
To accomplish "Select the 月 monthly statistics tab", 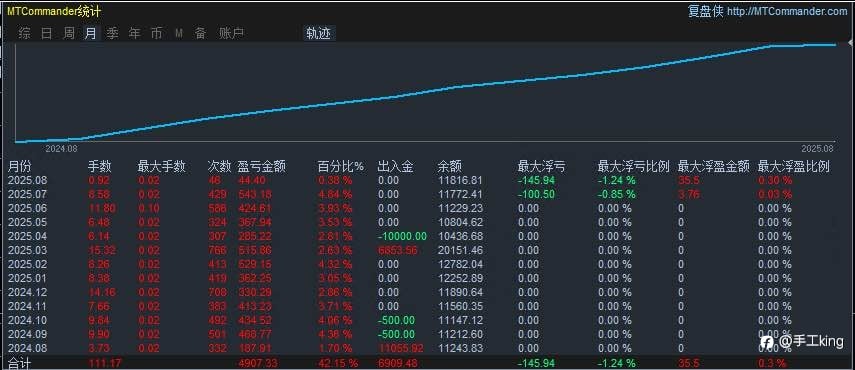I will (91, 34).
